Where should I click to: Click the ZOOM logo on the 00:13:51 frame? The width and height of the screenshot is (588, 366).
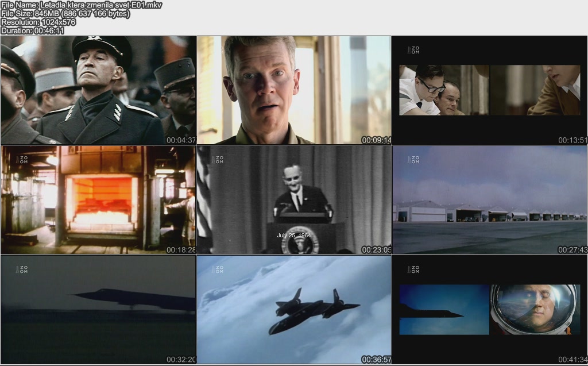[414, 50]
